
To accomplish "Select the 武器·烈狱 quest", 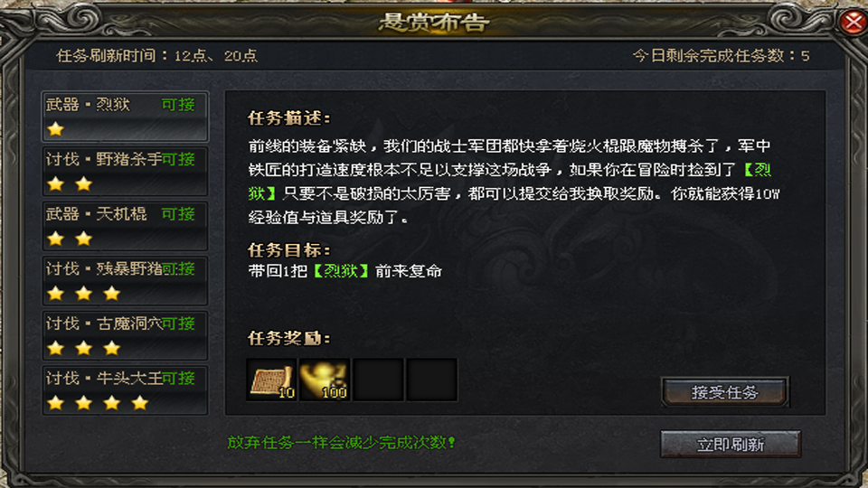I will point(125,117).
